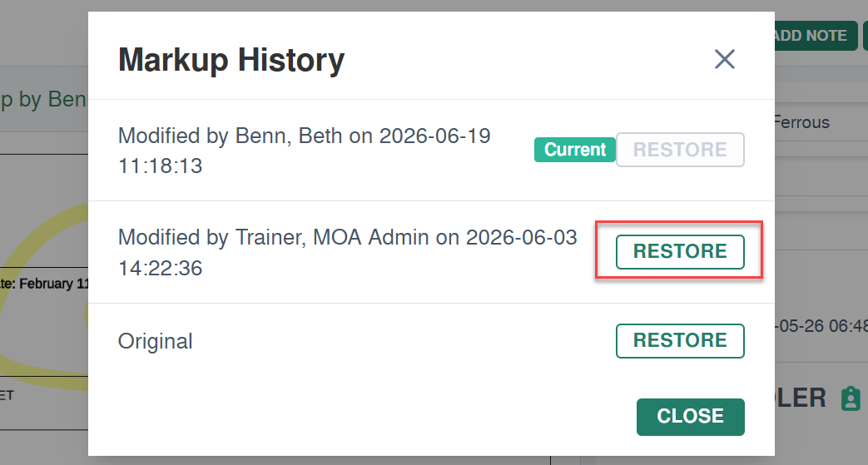Click the yellow markup circle on the document
Image resolution: width=868 pixels, height=465 pixels.
click(x=44, y=294)
